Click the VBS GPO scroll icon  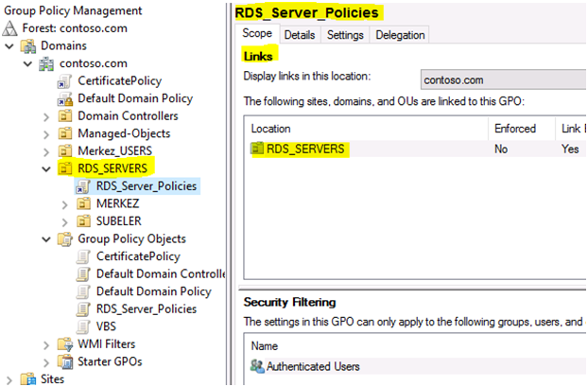(x=83, y=327)
